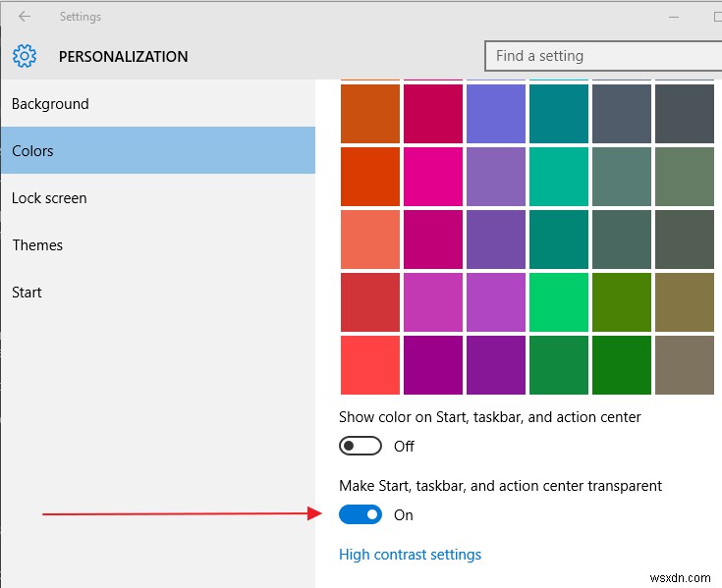Viewport: 722px width, 588px height.
Task: Pick the bright green swatch
Action: [x=559, y=302]
